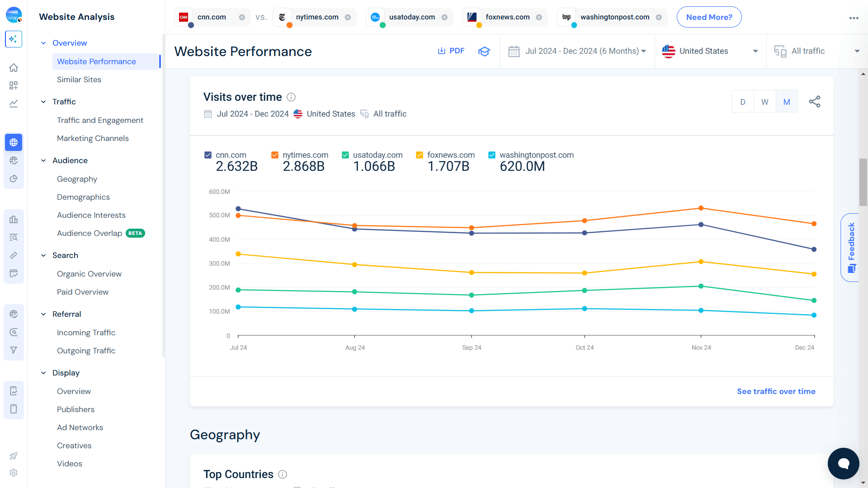Screen dimensions: 868x488
Task: Open Incoming Traffic page
Action: 86,333
